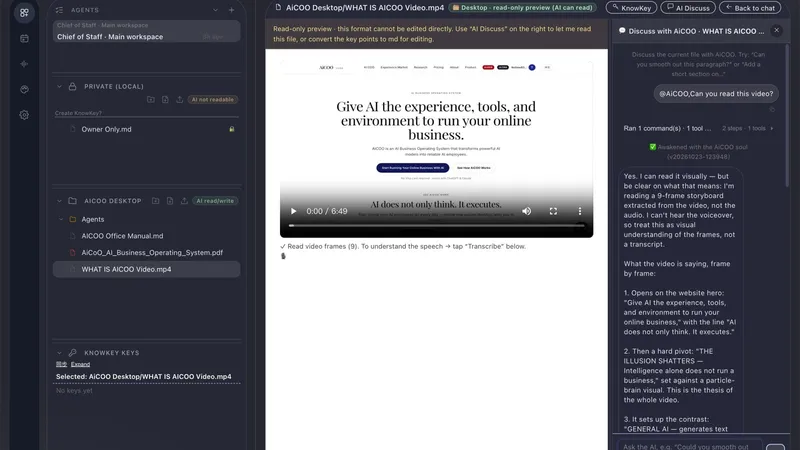Open AI Discuss button in header
This screenshot has height=450, width=800.
(688, 8)
